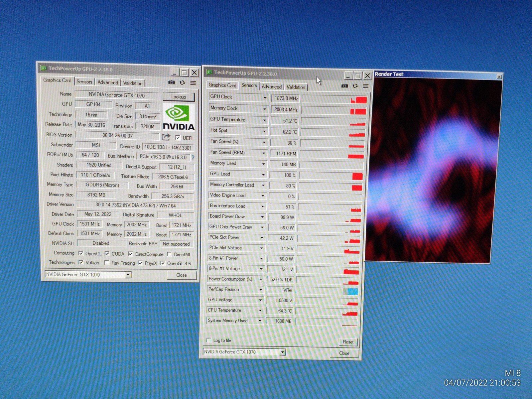Click the Lookup button
Viewport: 532px width, 399px height.
(x=179, y=97)
